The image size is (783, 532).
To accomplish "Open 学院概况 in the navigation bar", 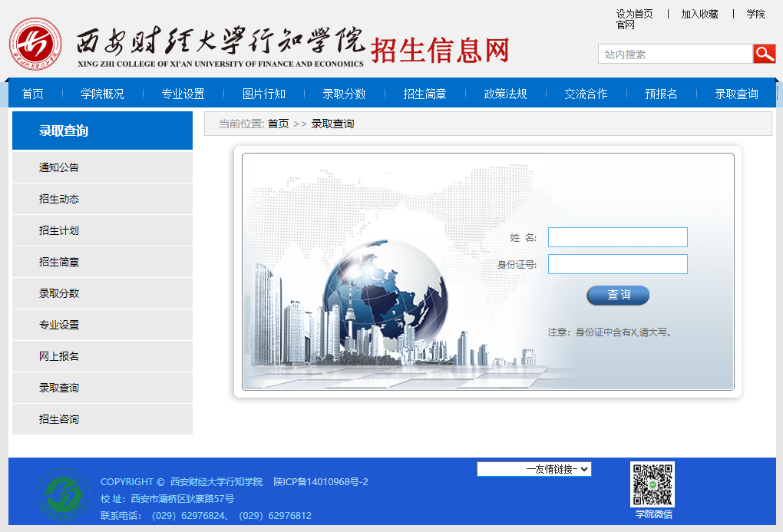I will pyautogui.click(x=102, y=94).
